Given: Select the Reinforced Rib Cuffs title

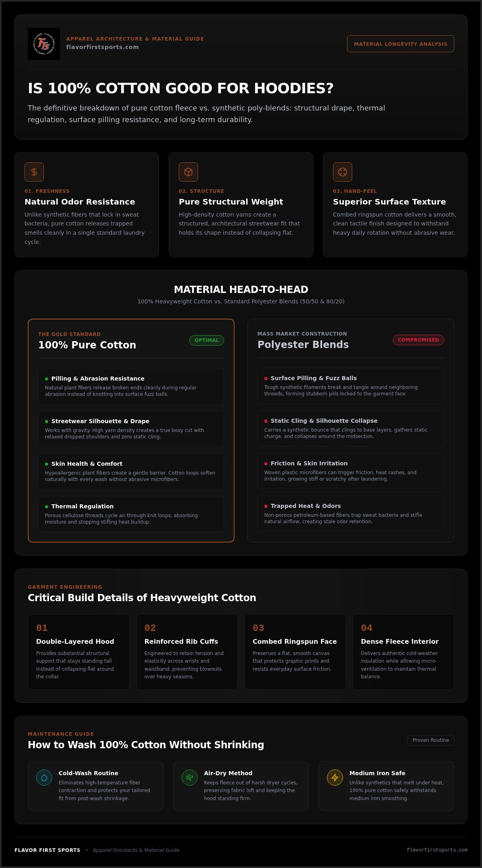Looking at the screenshot, I should click(181, 641).
